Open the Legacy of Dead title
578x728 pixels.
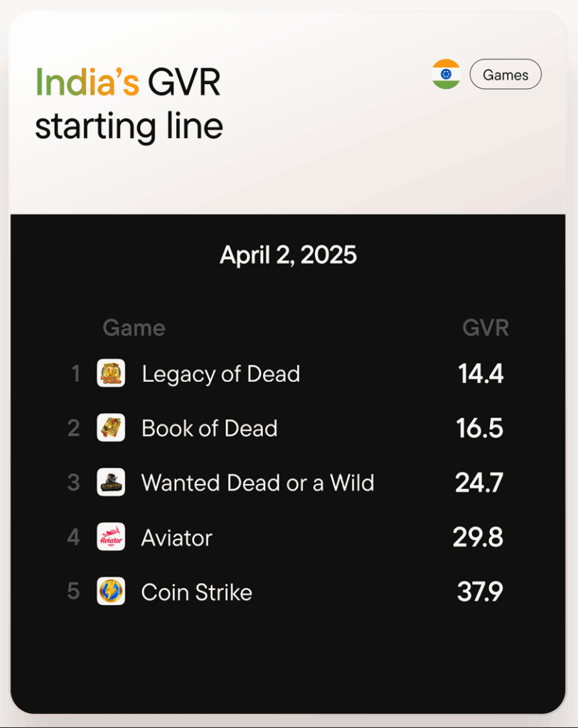click(220, 374)
